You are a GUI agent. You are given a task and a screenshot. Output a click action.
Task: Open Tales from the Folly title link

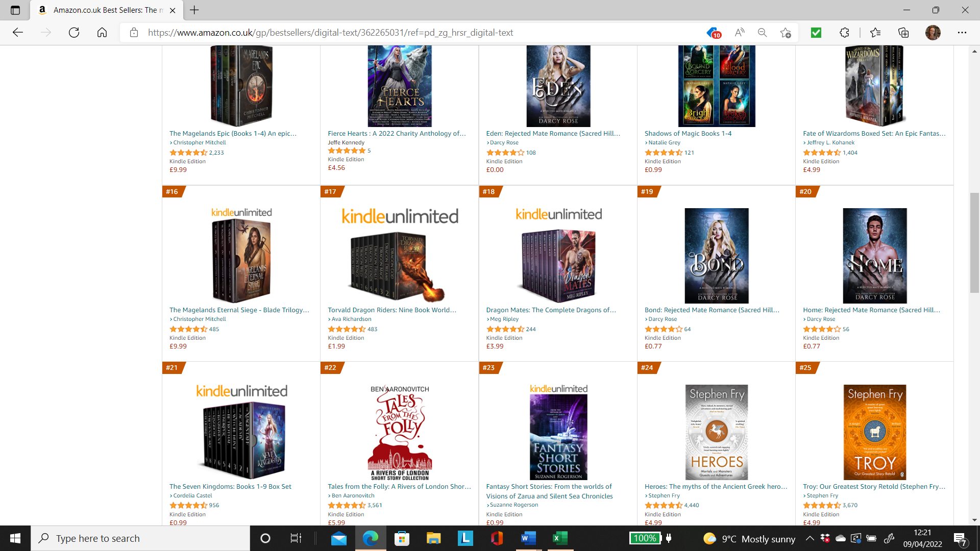tap(399, 487)
